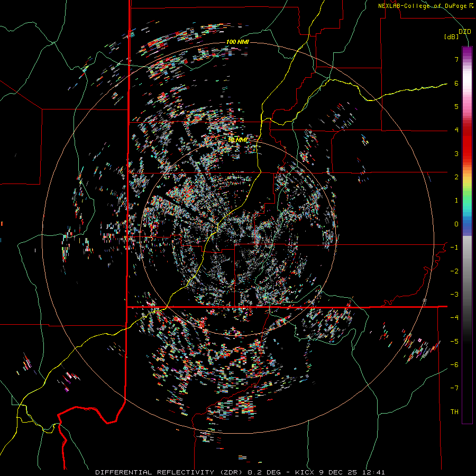Screen dimensions: 476x476
Task: Click the 6 value on the color scale
Action: pos(456,83)
